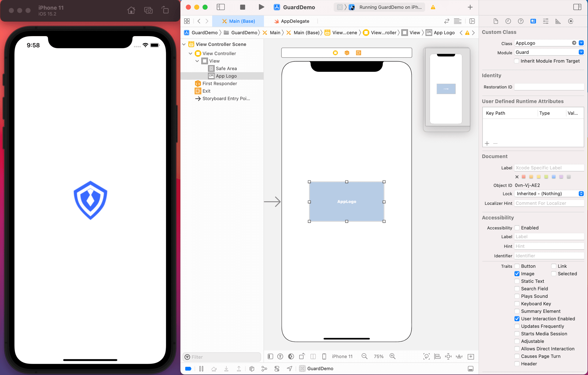The width and height of the screenshot is (588, 375).
Task: Uncheck the Image trait checkbox
Action: tap(517, 274)
